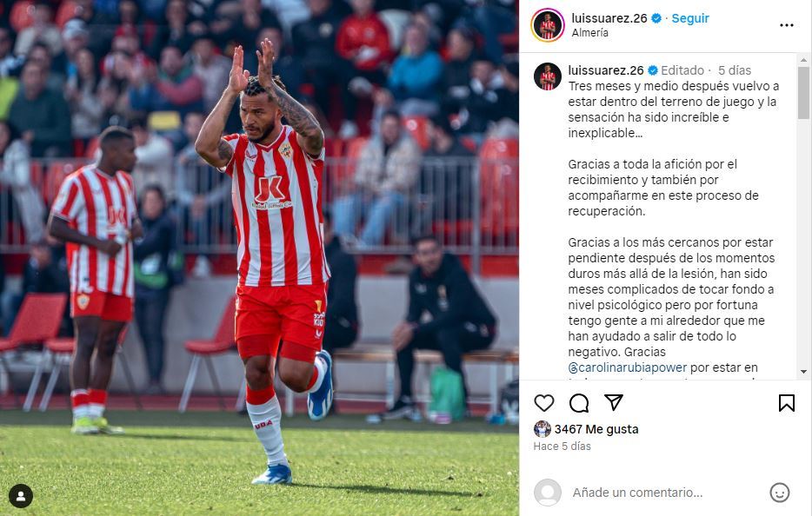Click the Hace 5 días timestamp
This screenshot has width=812, height=516.
click(x=562, y=447)
